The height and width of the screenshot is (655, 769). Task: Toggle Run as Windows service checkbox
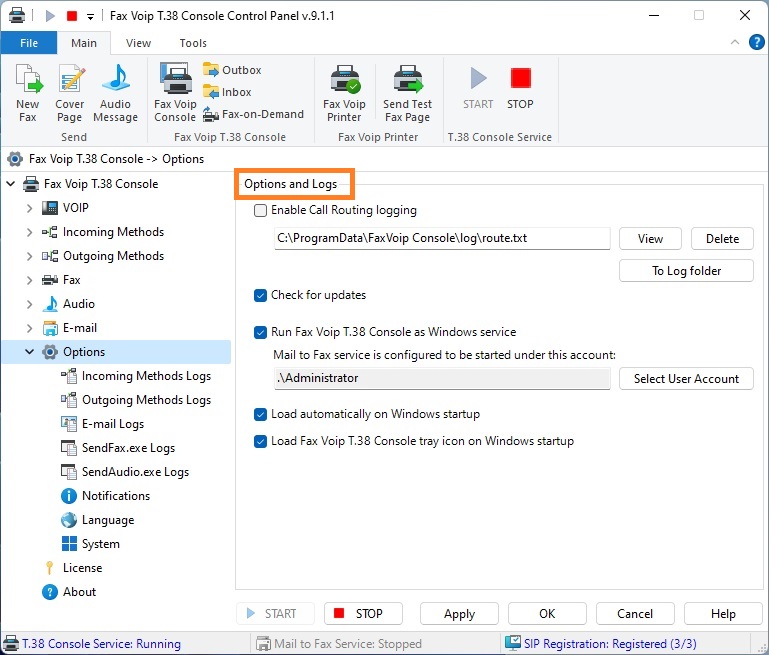click(x=260, y=332)
